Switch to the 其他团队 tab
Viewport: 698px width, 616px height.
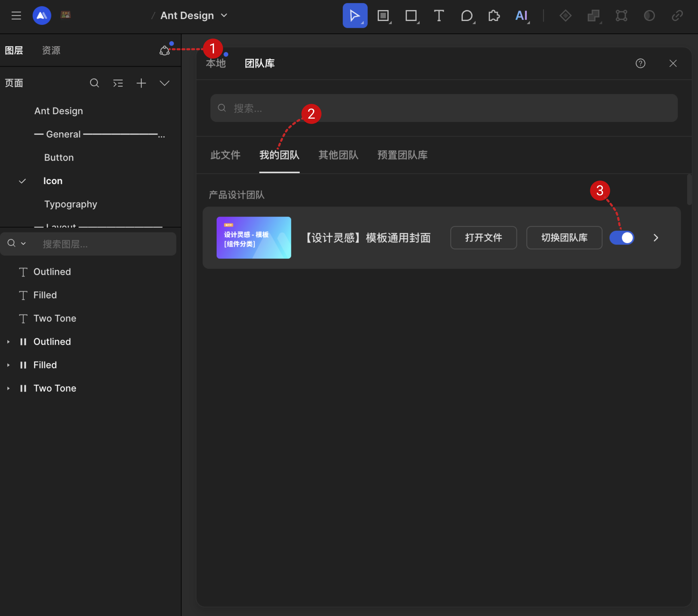pyautogui.click(x=338, y=155)
